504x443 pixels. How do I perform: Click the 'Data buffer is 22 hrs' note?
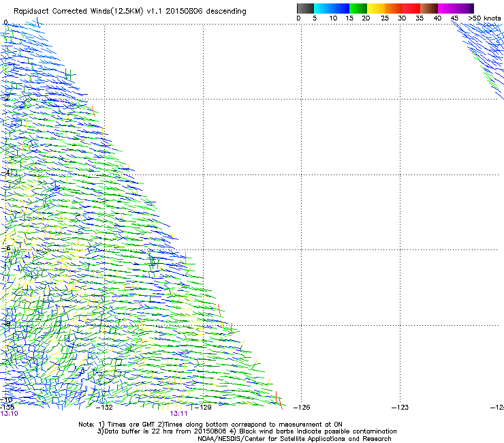coord(247,431)
